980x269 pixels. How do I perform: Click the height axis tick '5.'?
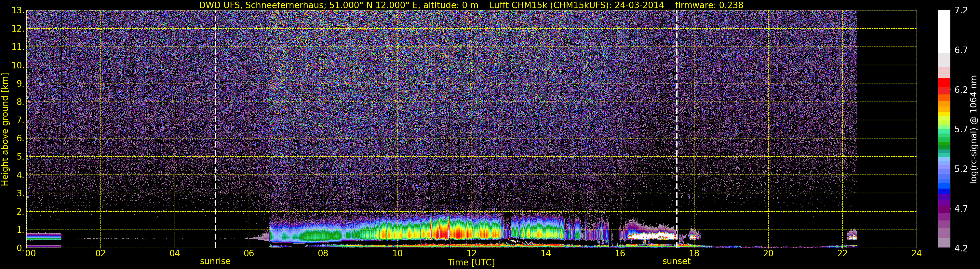[x=20, y=157]
